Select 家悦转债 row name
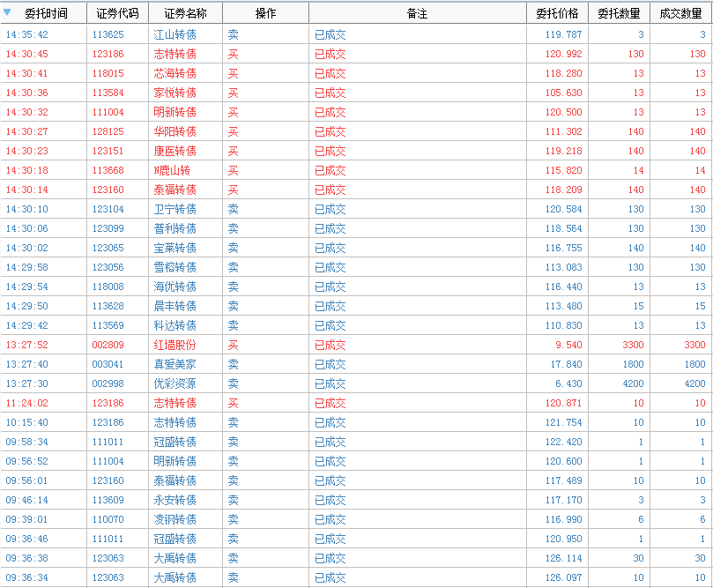The image size is (713, 588). click(x=175, y=93)
